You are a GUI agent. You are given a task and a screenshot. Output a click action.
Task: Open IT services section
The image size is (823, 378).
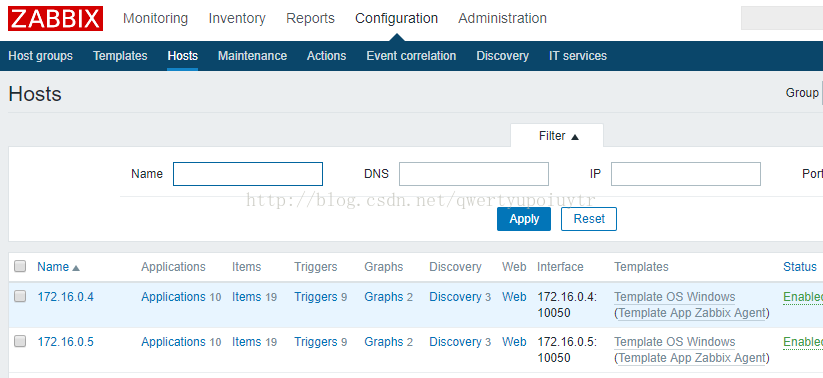tap(578, 56)
